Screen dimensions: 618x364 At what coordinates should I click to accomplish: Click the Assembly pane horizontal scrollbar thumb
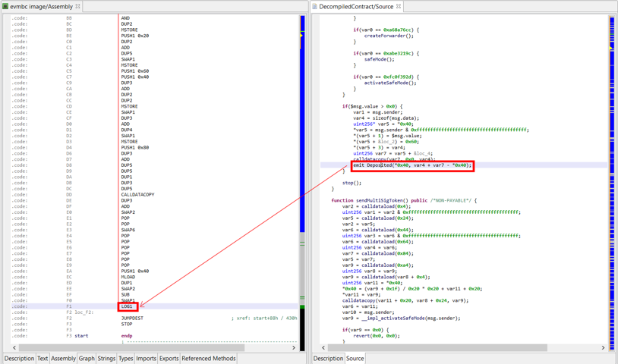(x=131, y=348)
